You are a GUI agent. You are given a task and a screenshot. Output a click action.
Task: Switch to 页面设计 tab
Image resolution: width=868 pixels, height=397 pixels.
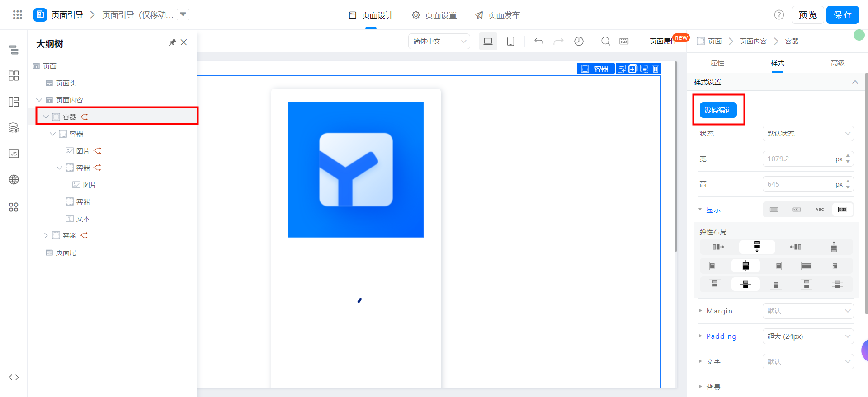[x=371, y=15]
